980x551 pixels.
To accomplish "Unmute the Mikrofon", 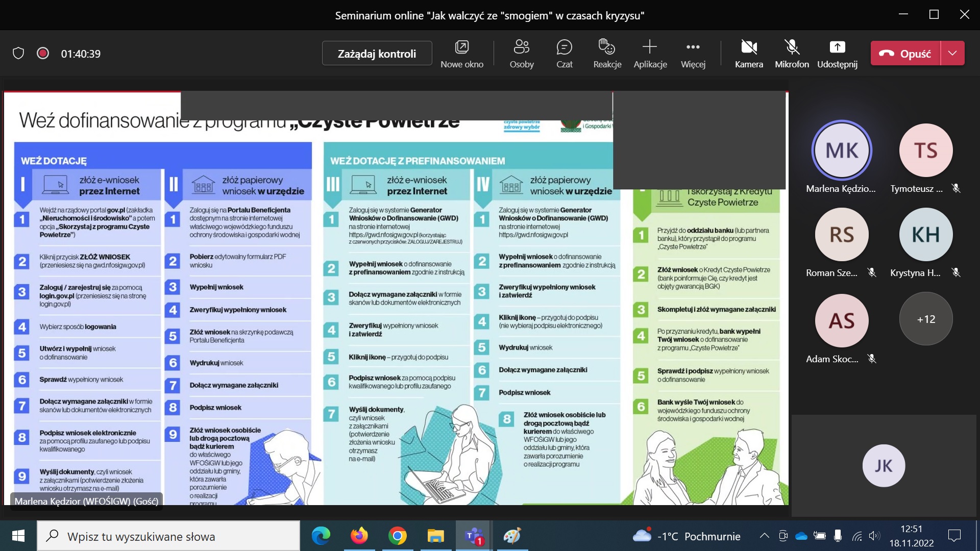I will click(792, 54).
